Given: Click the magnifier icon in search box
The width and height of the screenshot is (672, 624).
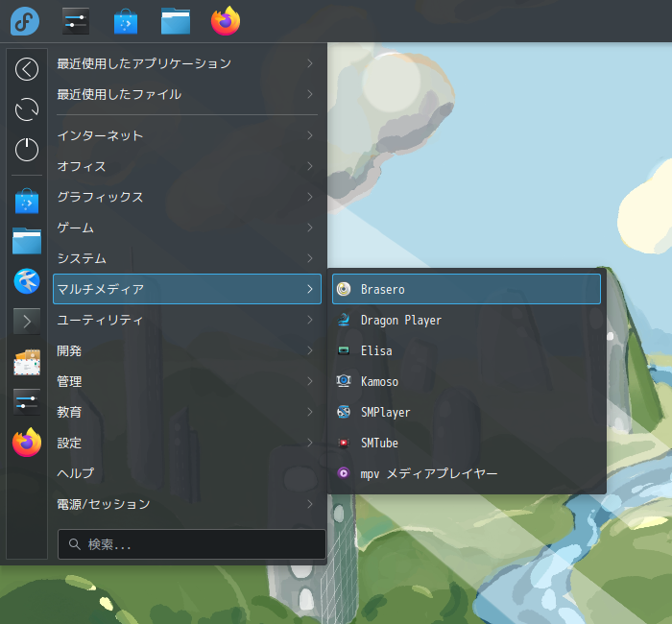Looking at the screenshot, I should pos(75,544).
